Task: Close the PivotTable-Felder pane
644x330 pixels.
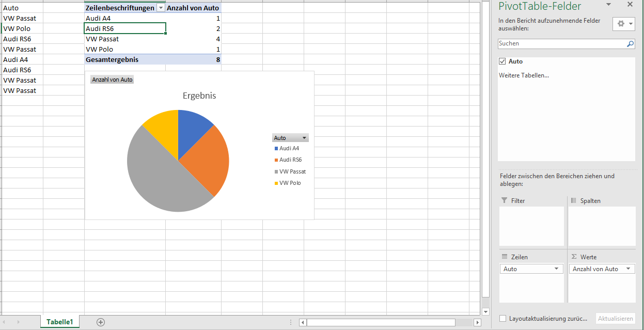Action: [630, 4]
